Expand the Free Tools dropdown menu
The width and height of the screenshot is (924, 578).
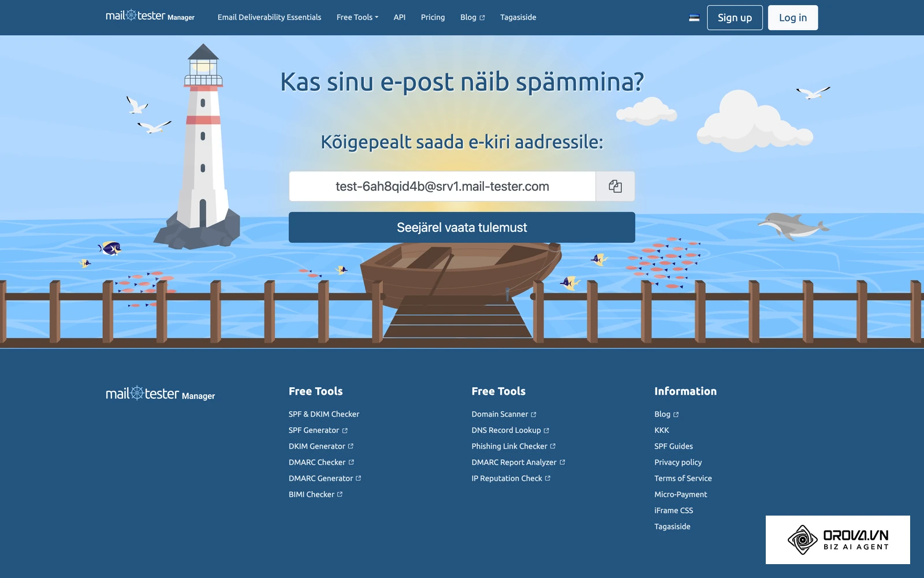click(357, 17)
